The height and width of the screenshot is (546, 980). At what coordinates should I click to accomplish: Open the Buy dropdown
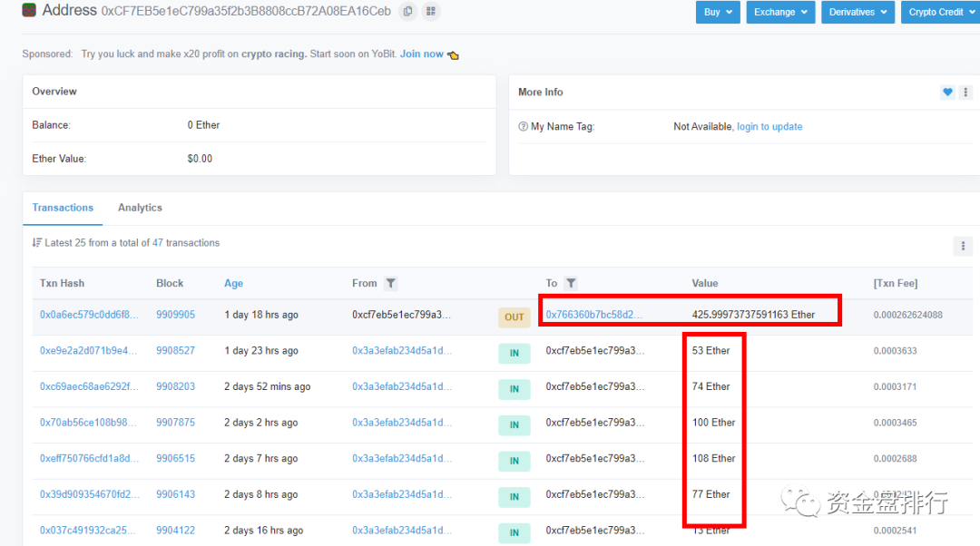(718, 13)
